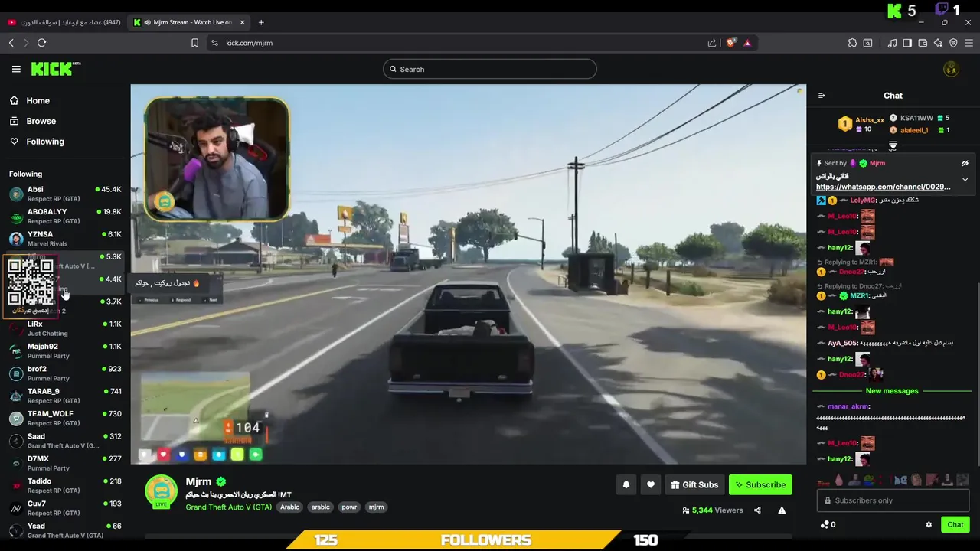Switch to the Mjrm Stream browser tab

188,22
